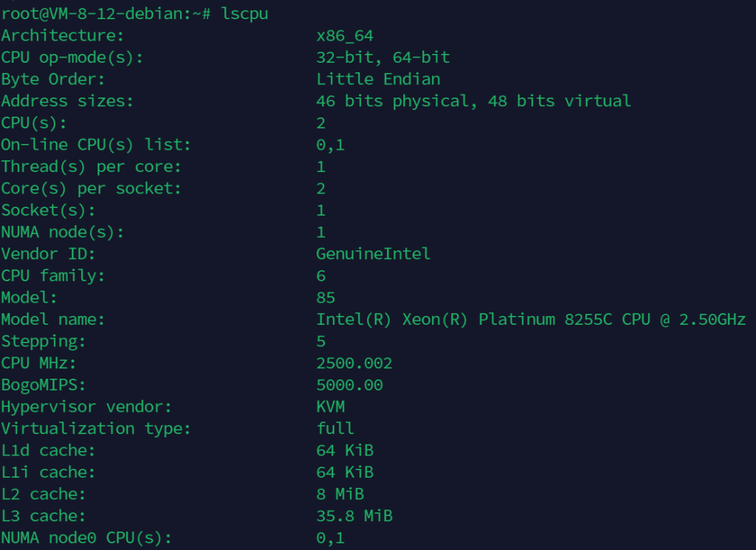Viewport: 756px width, 550px height.
Task: Click the 5000.00 BogoMIPS value
Action: (x=349, y=385)
